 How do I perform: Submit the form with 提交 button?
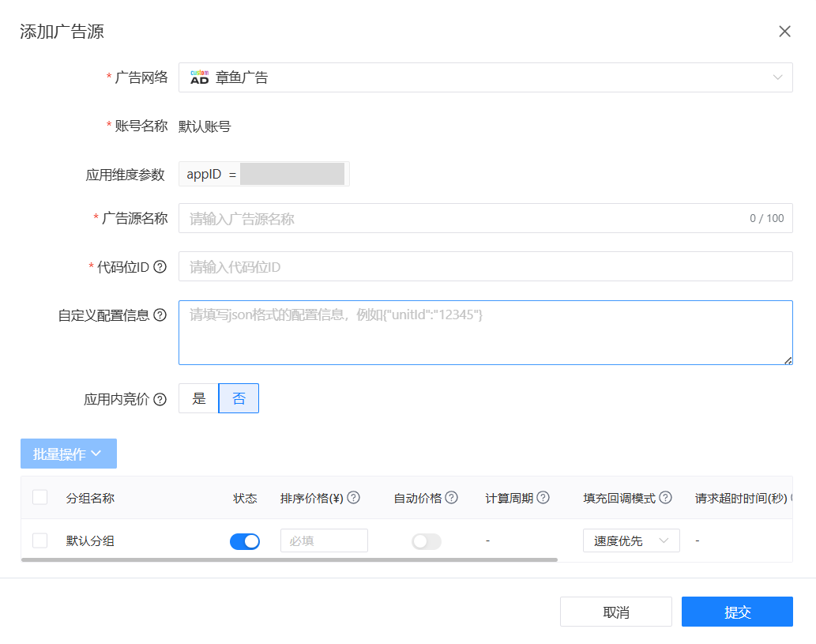[x=736, y=611]
